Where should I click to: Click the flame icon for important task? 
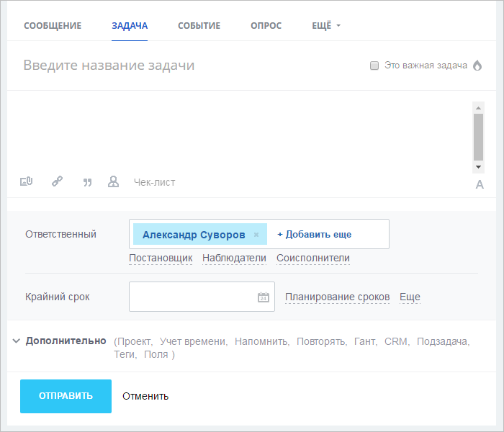click(477, 66)
